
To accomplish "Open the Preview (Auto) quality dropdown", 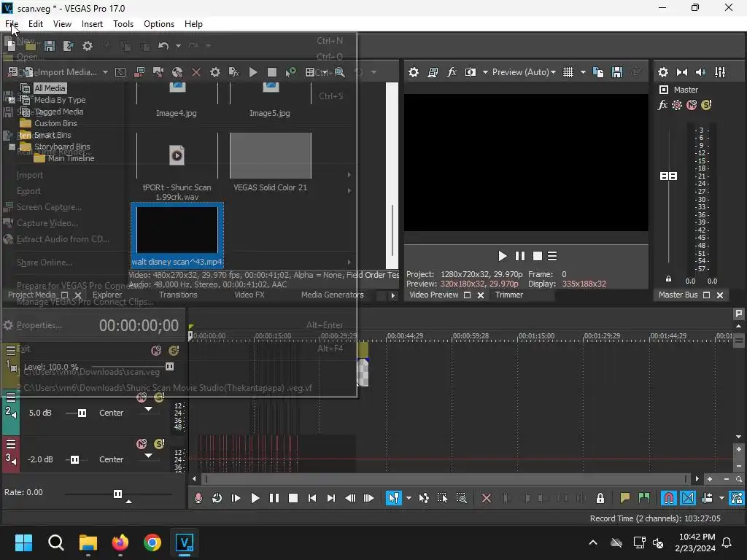I will point(524,72).
